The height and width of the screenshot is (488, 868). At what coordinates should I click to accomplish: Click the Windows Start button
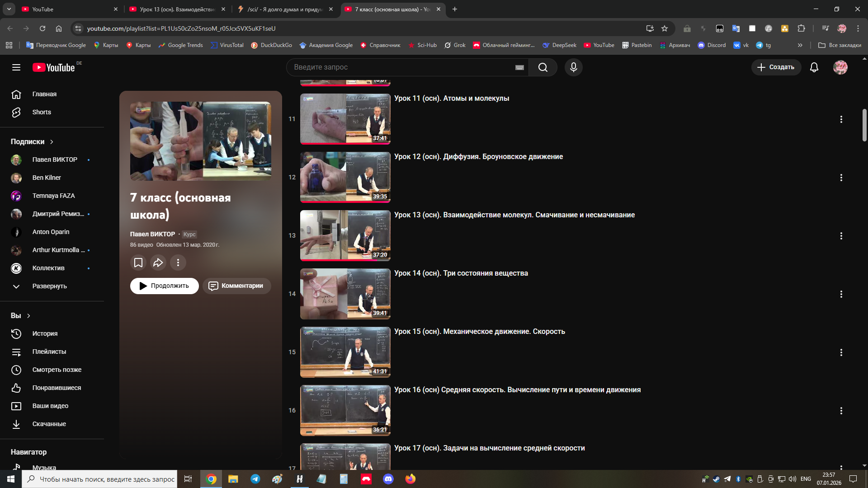[11, 479]
